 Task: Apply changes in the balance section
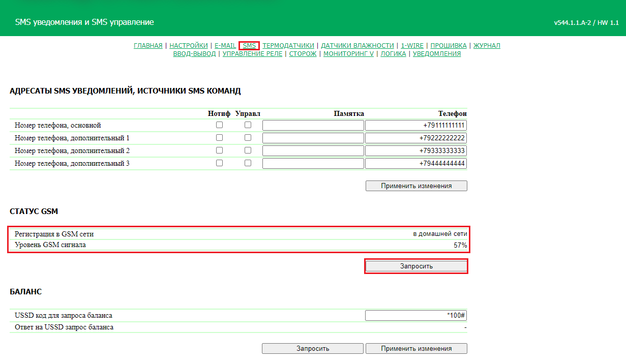click(416, 349)
